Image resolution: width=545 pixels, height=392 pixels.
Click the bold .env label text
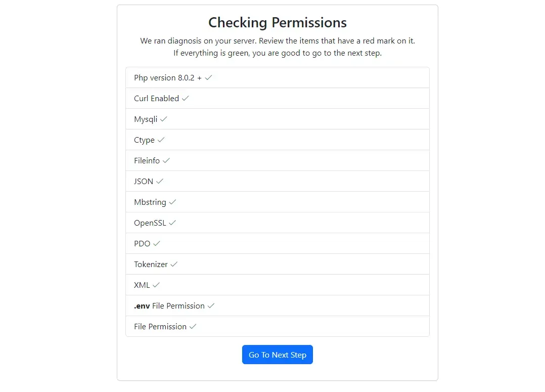[141, 306]
